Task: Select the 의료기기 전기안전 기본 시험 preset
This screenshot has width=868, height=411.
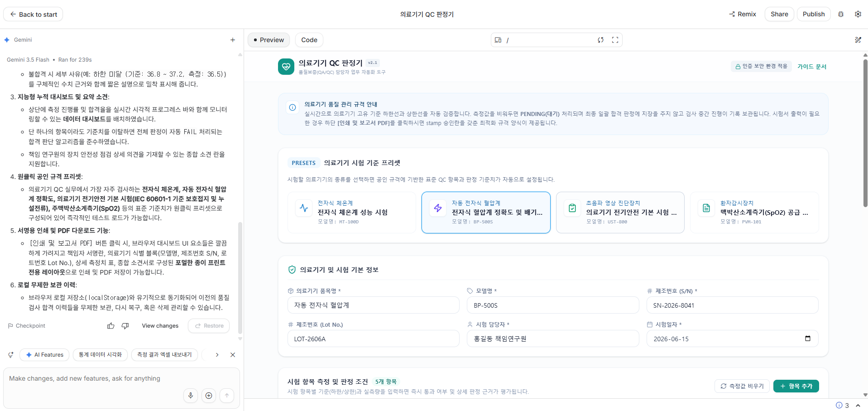Action: pyautogui.click(x=620, y=213)
